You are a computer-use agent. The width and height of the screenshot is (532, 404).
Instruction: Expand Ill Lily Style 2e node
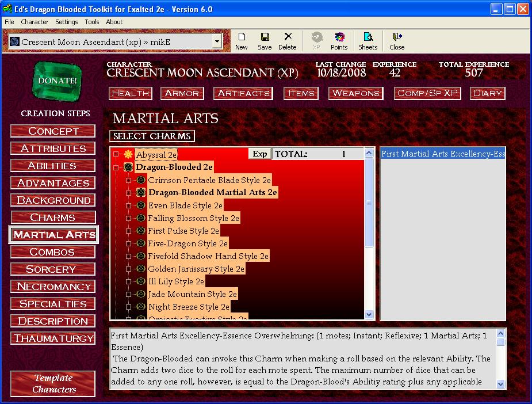click(128, 281)
